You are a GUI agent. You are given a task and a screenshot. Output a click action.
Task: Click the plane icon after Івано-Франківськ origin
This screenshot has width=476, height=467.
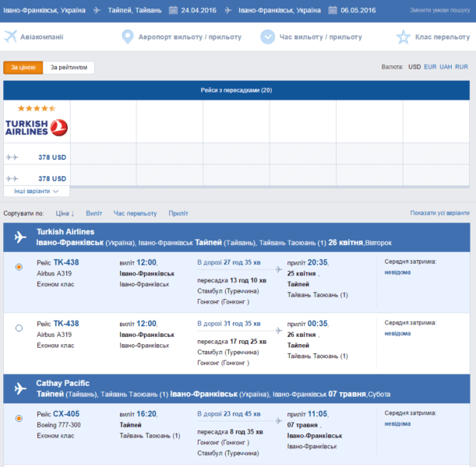point(97,10)
